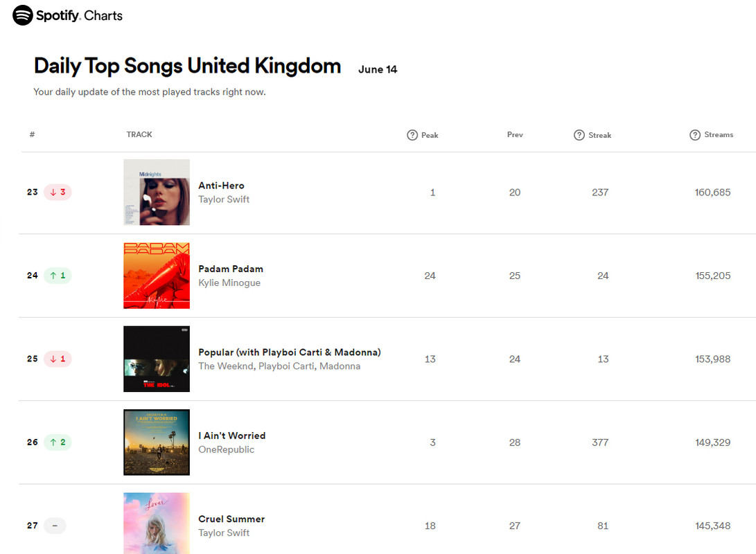Open Kylie Minogue artist link
This screenshot has height=554, width=756.
[229, 283]
